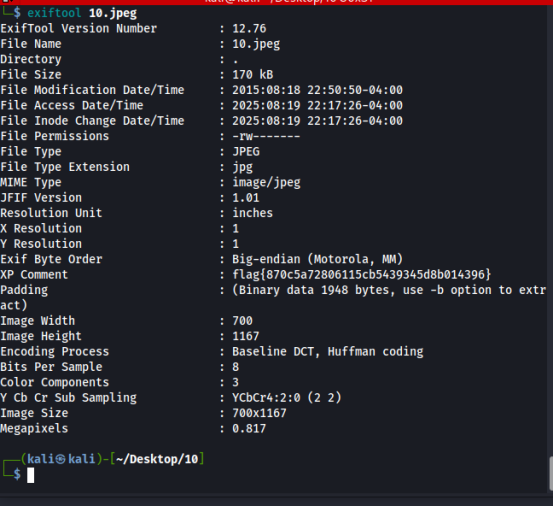Click the File Modification Date/Time value
The width and height of the screenshot is (554, 506).
317,90
